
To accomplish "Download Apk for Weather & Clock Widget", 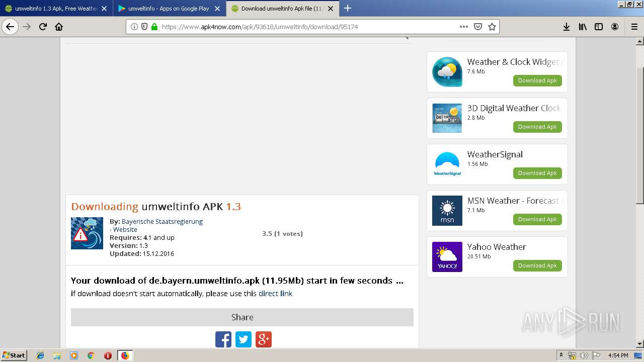I will pyautogui.click(x=537, y=80).
